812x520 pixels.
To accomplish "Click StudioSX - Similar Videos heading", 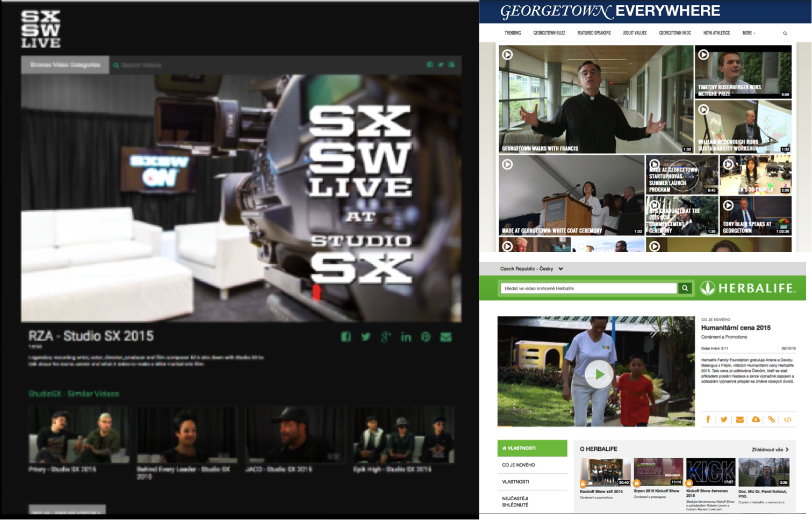I will pos(74,394).
